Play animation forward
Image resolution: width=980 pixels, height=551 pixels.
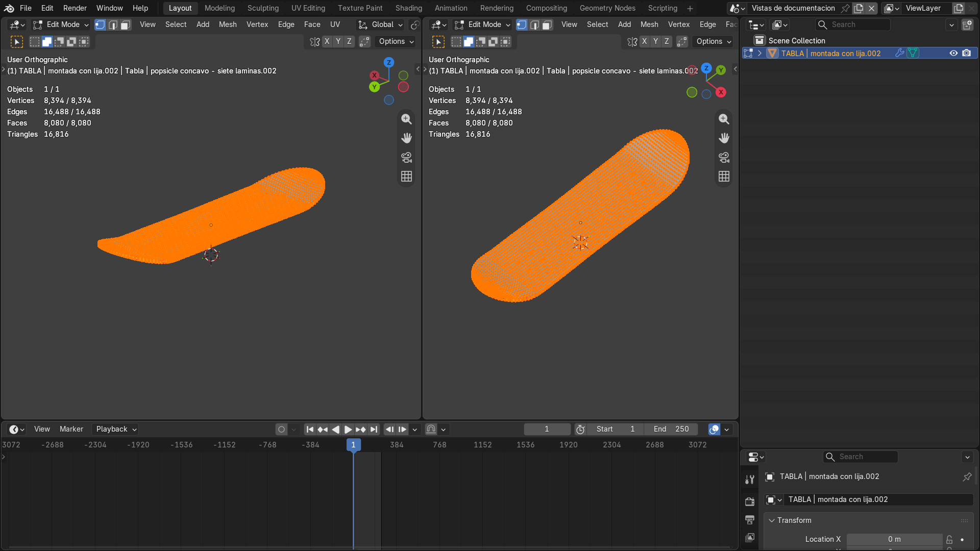348,429
